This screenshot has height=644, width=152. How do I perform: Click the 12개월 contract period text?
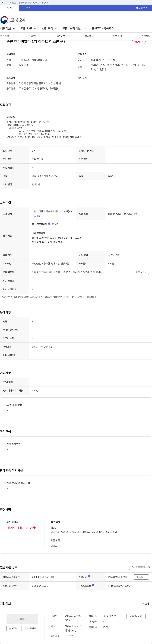[37, 216]
